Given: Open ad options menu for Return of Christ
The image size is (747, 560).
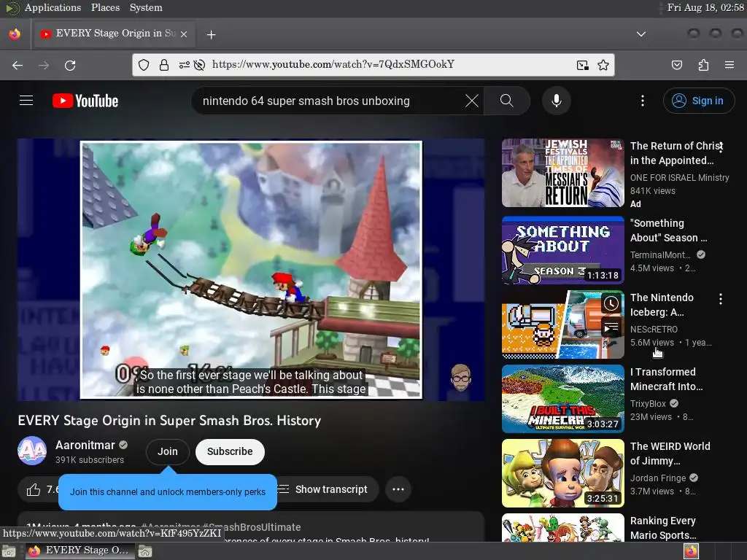Looking at the screenshot, I should pos(721,147).
